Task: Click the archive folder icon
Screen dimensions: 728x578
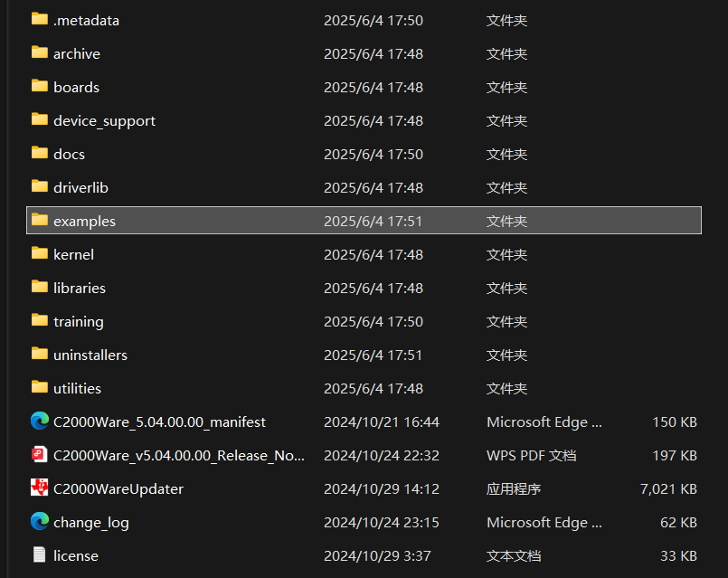Action: [x=40, y=52]
